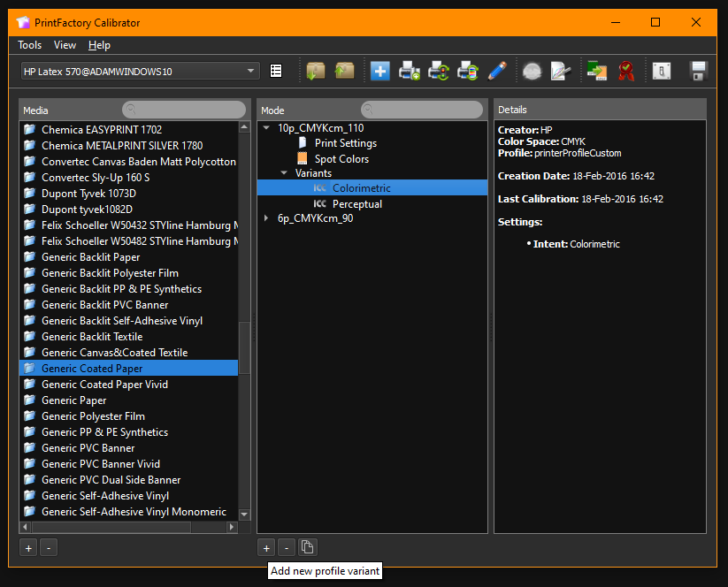
Task: Select Chemica EASYPRINT 1702 media
Action: (128, 129)
